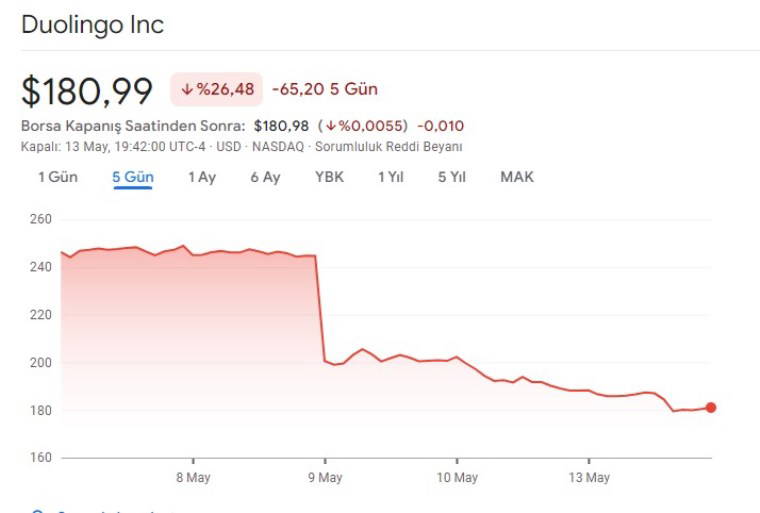Viewport: 760px width, 513px height.
Task: Select the 1 Gün time range
Action: point(58,177)
